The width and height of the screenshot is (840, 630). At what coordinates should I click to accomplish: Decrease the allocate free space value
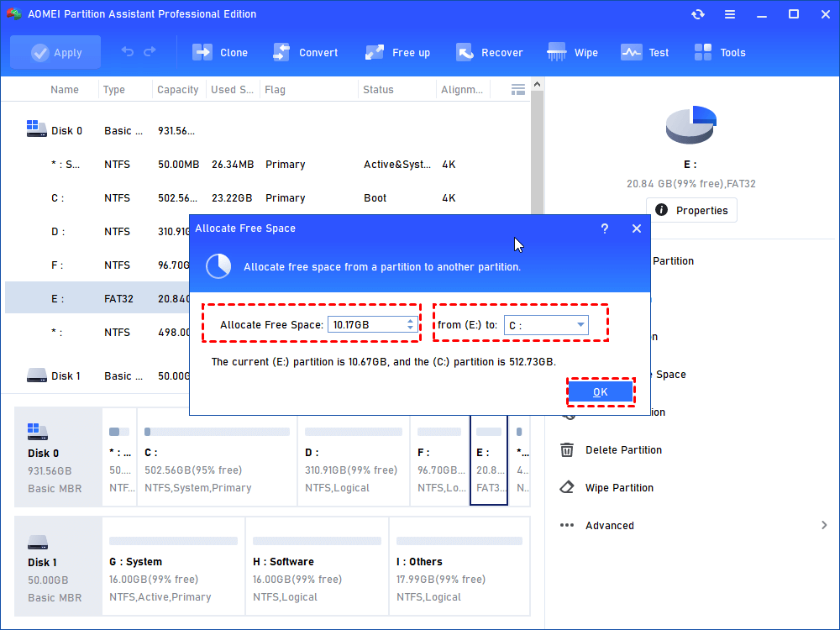tap(411, 328)
